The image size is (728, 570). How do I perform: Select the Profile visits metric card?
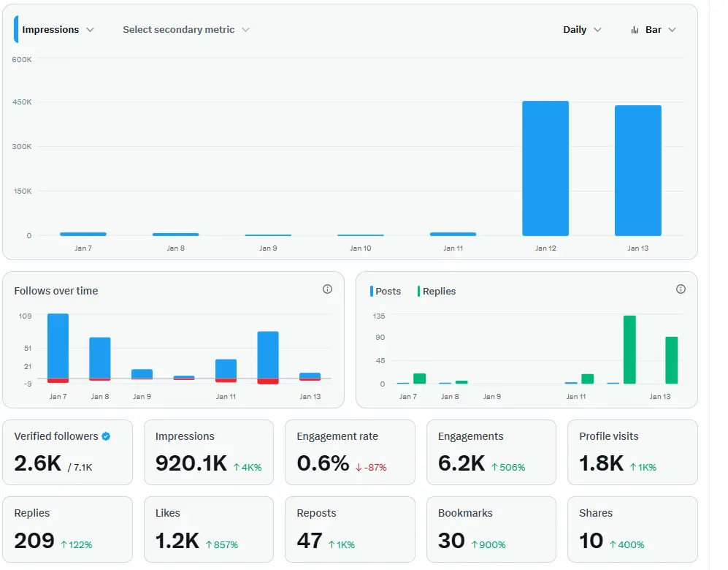632,452
